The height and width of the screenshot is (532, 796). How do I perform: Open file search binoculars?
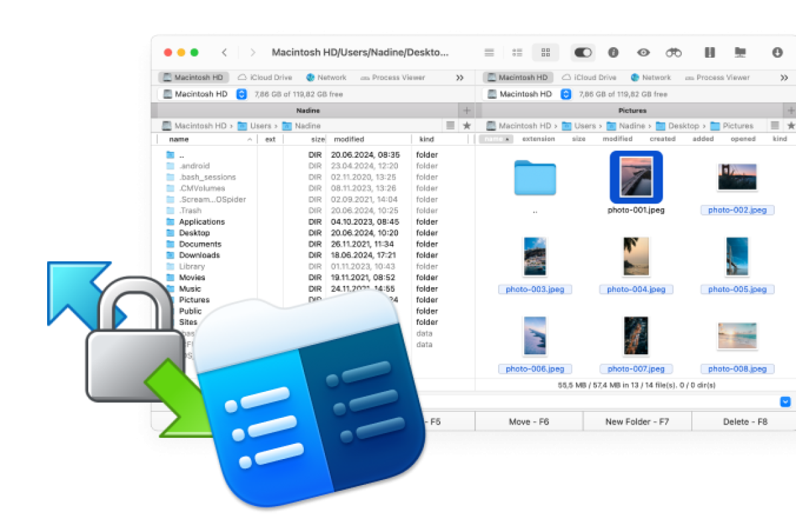coord(674,52)
